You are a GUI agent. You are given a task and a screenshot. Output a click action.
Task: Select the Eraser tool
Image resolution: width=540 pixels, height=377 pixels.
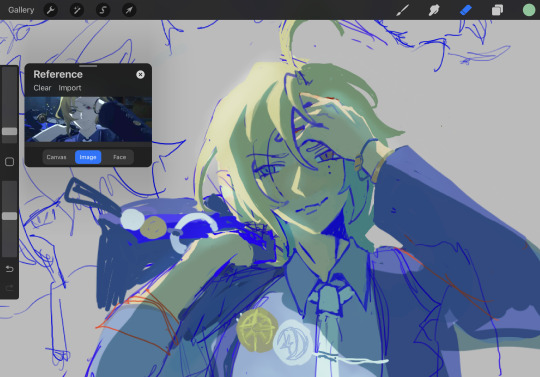tap(466, 10)
